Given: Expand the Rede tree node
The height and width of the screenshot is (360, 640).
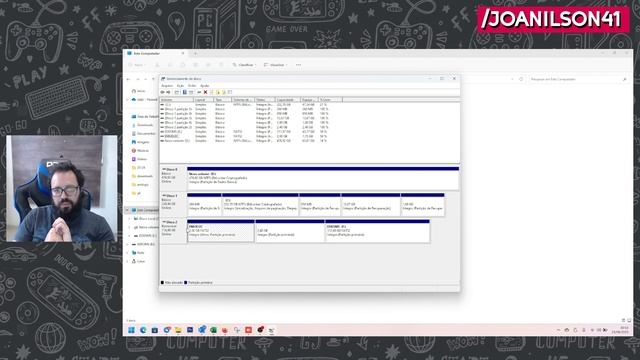Looking at the screenshot, I should (127, 253).
